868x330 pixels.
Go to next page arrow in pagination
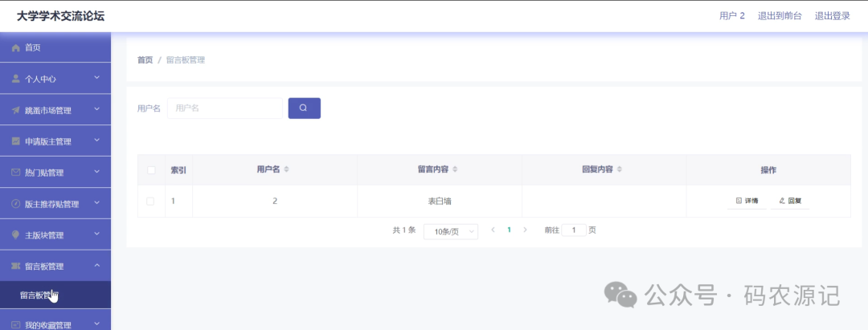point(525,230)
